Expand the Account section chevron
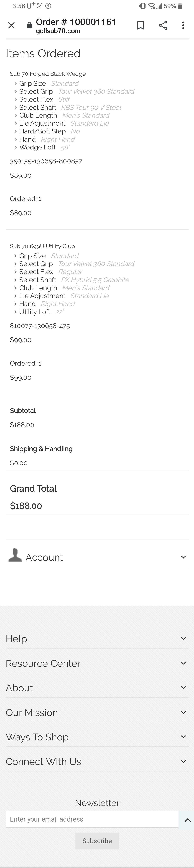The height and width of the screenshot is (868, 194). (183, 557)
